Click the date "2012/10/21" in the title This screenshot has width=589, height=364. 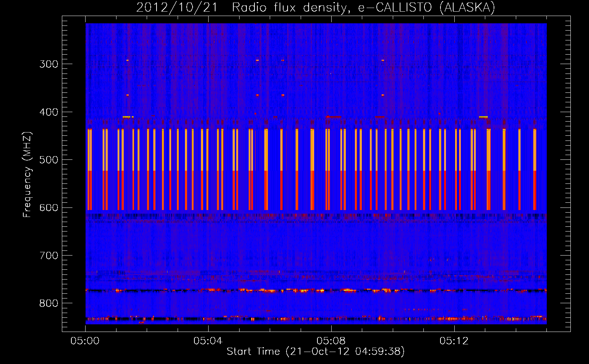point(177,7)
